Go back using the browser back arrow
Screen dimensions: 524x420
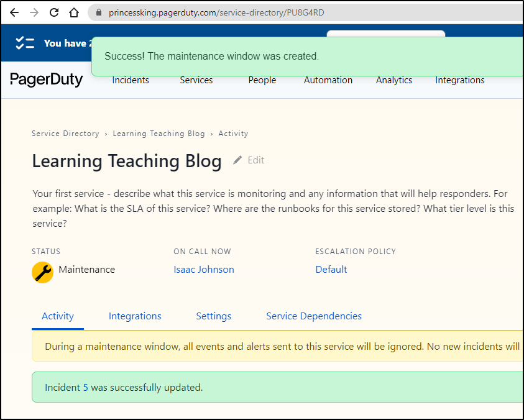tap(14, 12)
